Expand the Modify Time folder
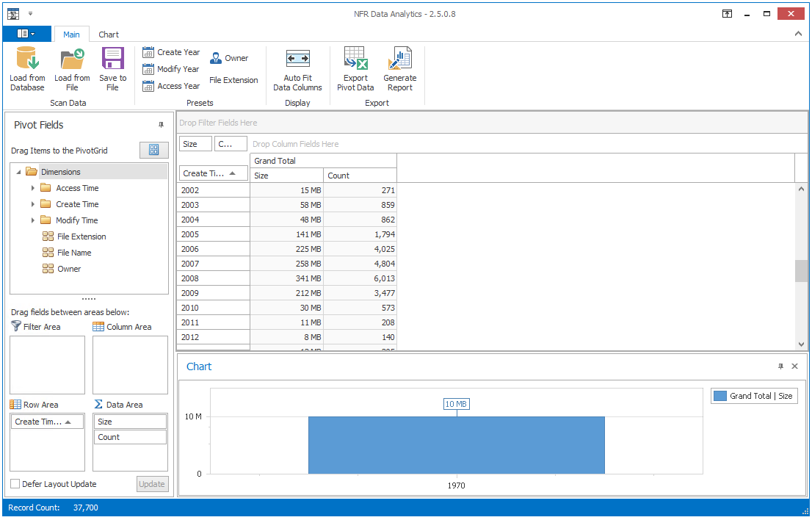 pos(33,220)
